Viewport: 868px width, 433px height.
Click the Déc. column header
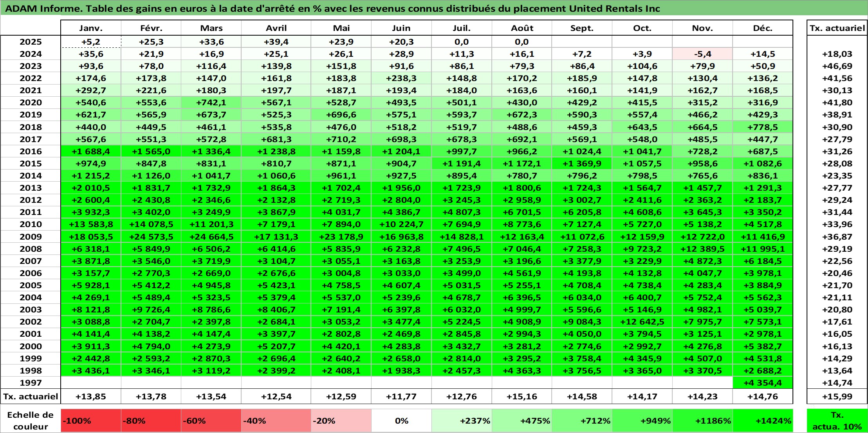[x=763, y=28]
